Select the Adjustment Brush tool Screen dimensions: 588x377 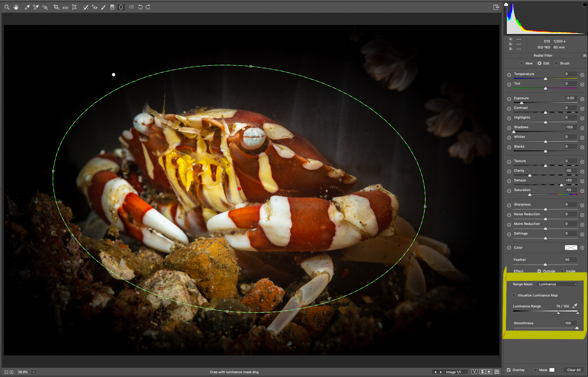tap(103, 7)
